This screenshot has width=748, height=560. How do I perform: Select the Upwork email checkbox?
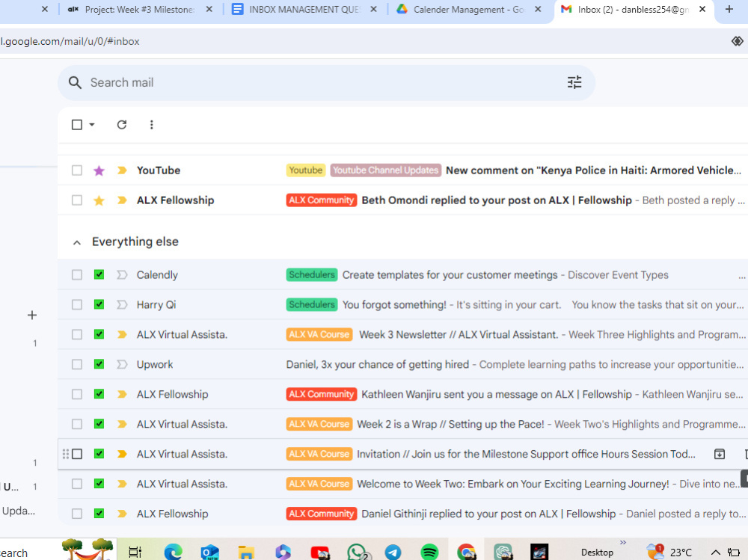[77, 364]
